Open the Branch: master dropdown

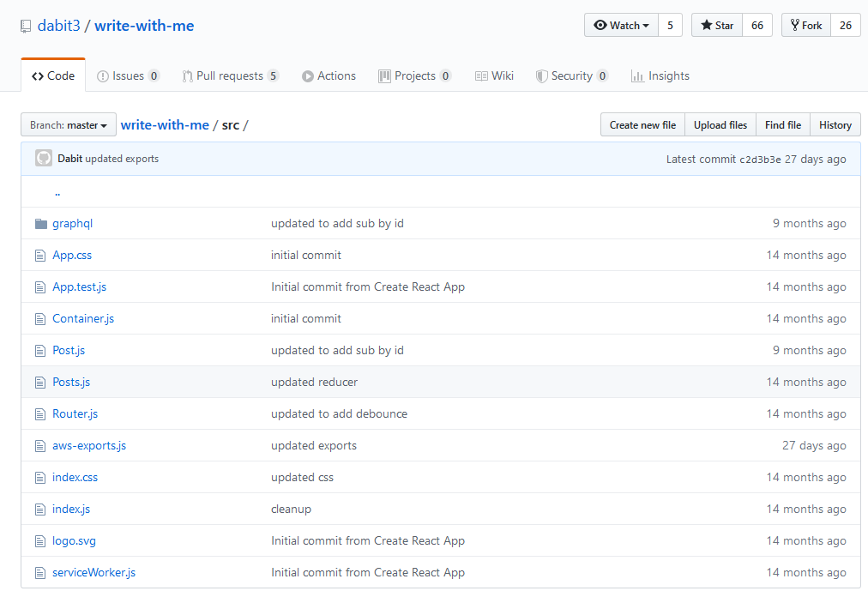(x=68, y=124)
